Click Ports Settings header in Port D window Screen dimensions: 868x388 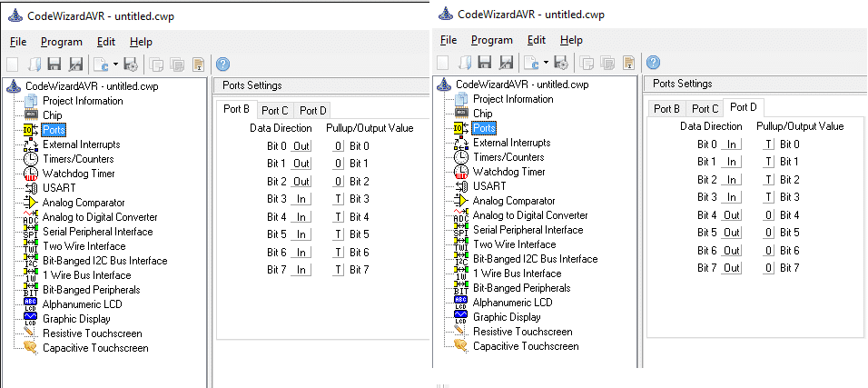click(x=682, y=84)
